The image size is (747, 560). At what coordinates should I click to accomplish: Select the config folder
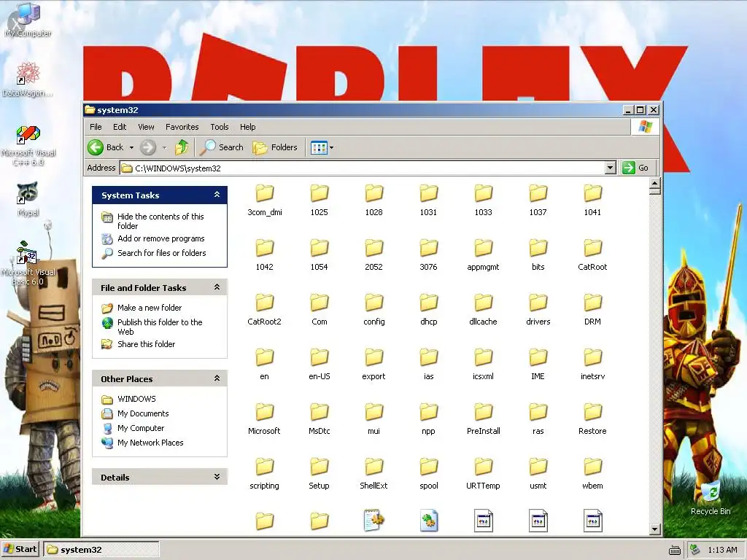(x=374, y=310)
